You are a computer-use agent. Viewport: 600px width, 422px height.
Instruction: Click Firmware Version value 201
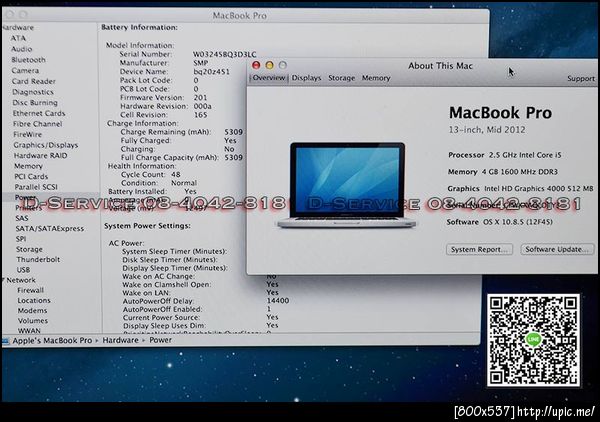(x=200, y=98)
